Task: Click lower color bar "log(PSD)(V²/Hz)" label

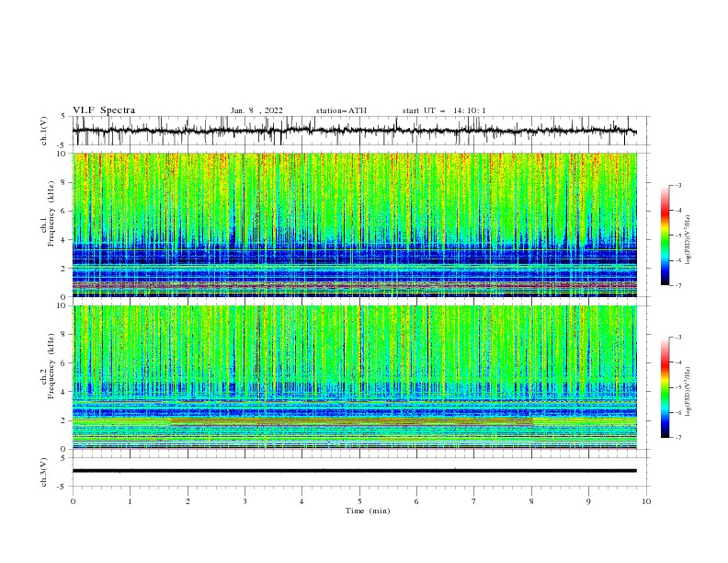Action: point(688,392)
